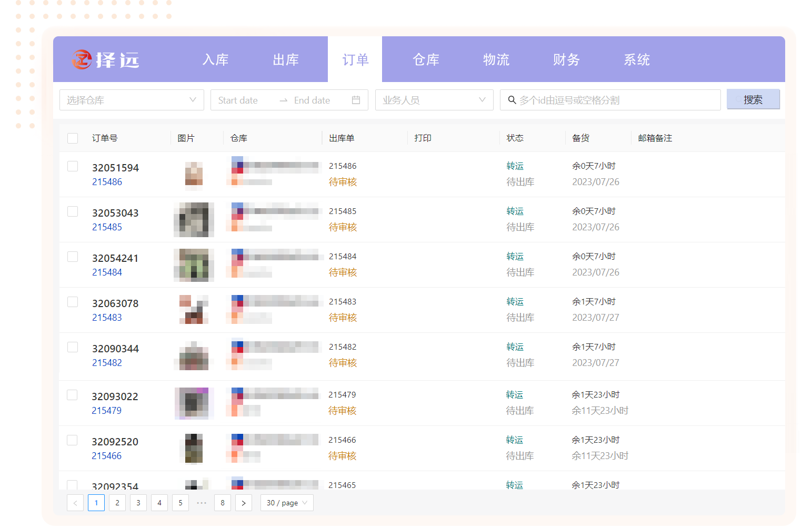Open the 财务 tab

(566, 60)
